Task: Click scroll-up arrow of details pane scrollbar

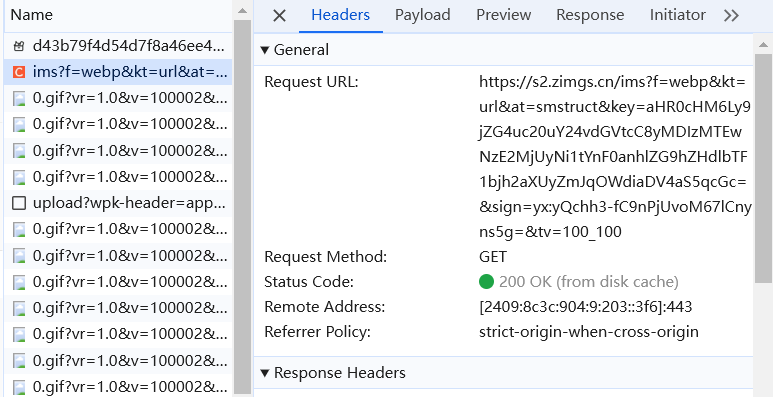Action: [763, 45]
